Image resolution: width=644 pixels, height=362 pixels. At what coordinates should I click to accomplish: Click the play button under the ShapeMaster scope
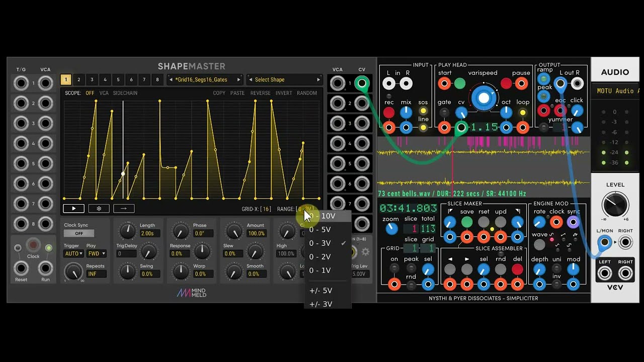tap(73, 208)
